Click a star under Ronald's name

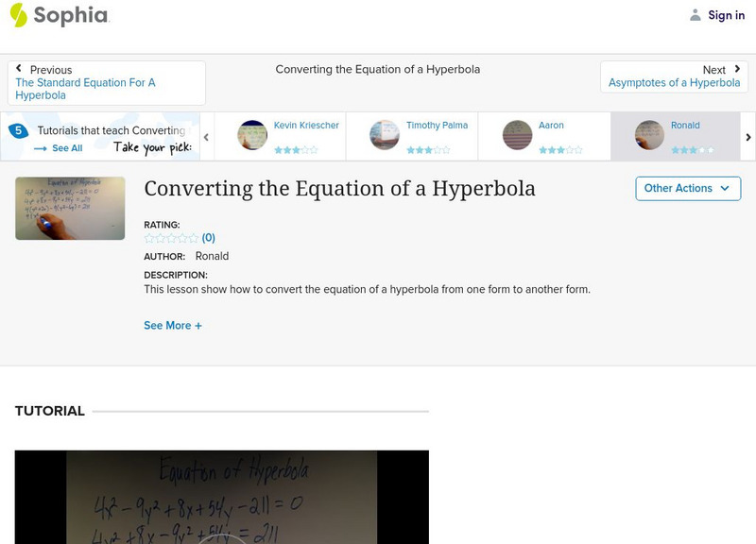(x=694, y=148)
